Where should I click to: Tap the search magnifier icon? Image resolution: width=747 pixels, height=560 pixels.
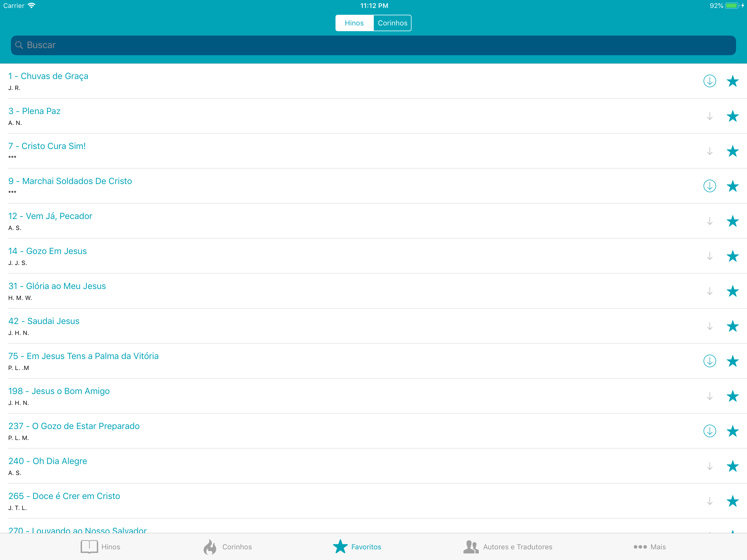[x=19, y=45]
